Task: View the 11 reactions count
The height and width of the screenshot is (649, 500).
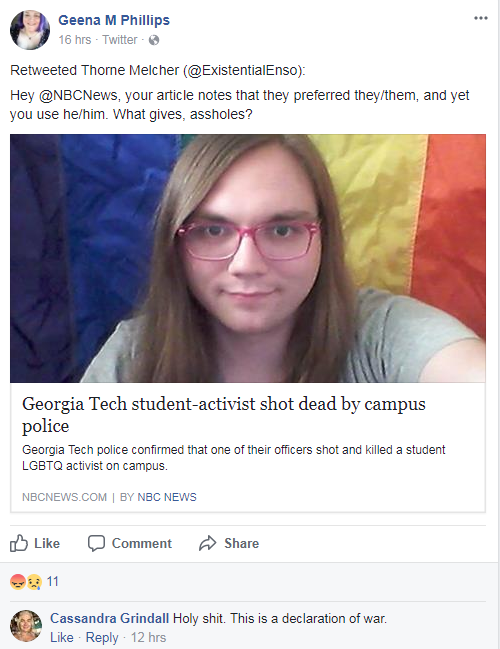Action: 53,582
